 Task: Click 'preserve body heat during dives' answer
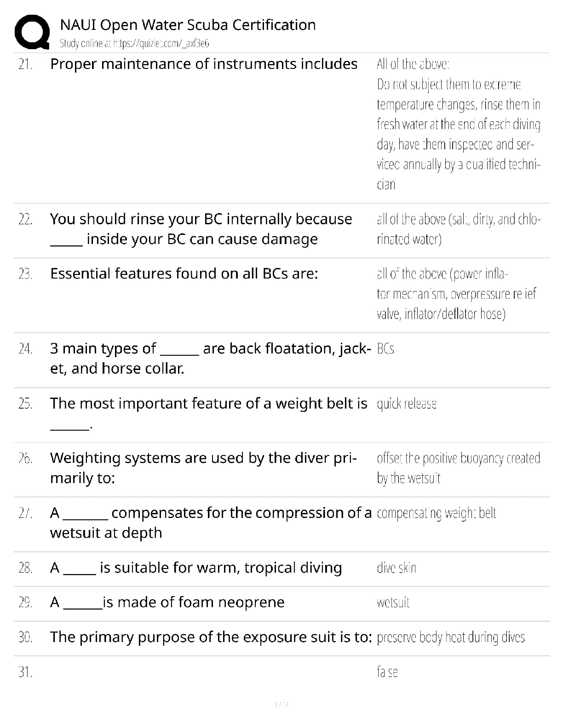pyautogui.click(x=451, y=637)
